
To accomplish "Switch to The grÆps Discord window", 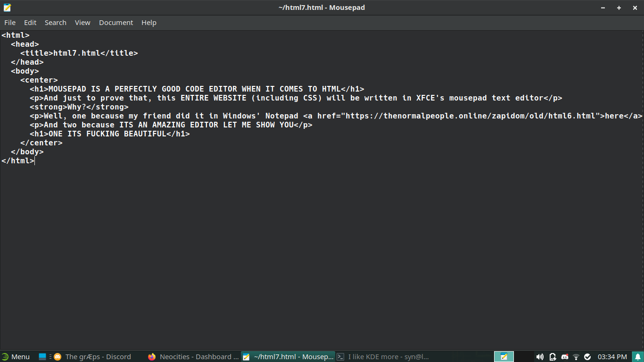I will click(x=98, y=357).
